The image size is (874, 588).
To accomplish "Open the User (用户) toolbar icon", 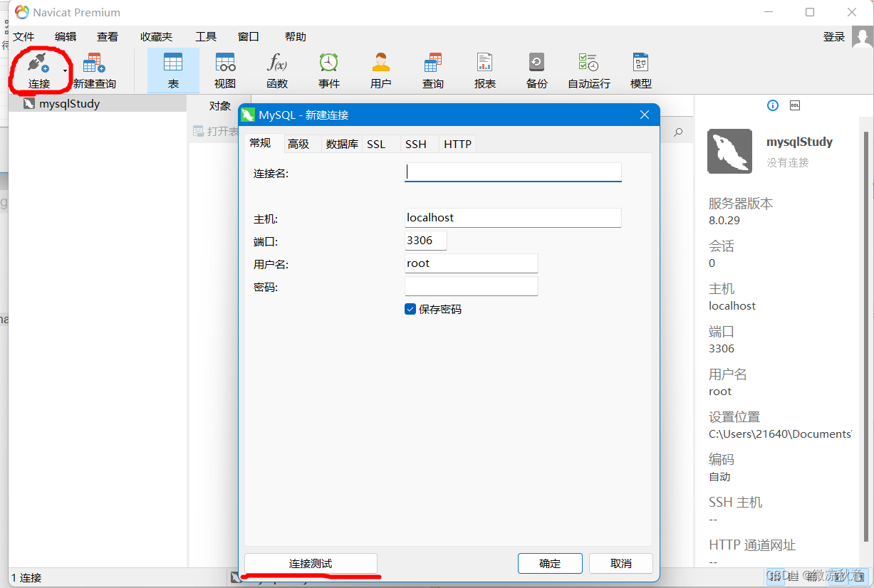I will pyautogui.click(x=381, y=63).
